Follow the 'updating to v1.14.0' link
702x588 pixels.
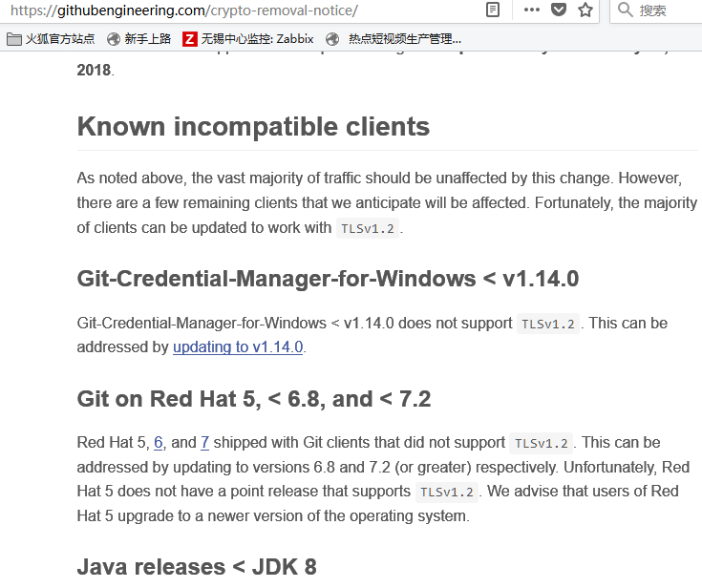238,347
